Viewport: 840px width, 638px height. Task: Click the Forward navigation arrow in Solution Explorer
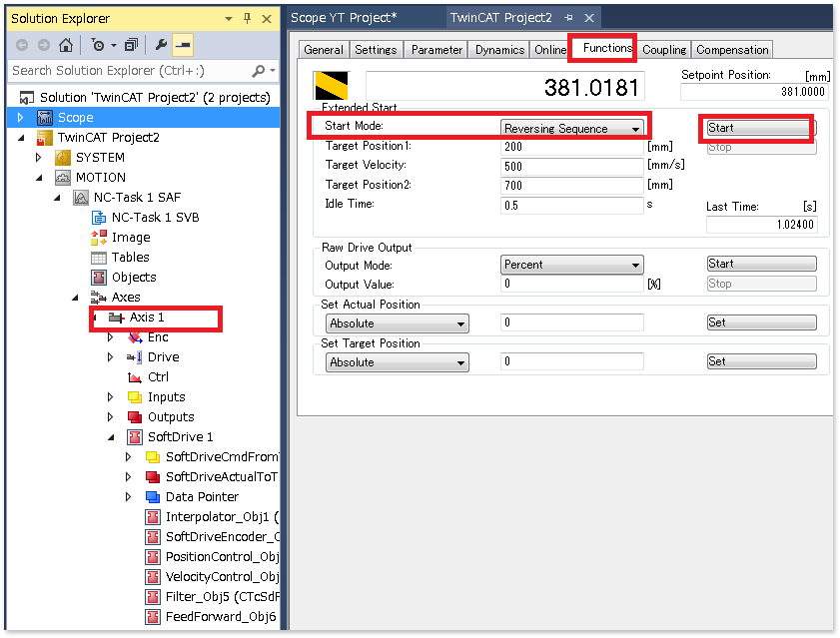click(x=44, y=45)
